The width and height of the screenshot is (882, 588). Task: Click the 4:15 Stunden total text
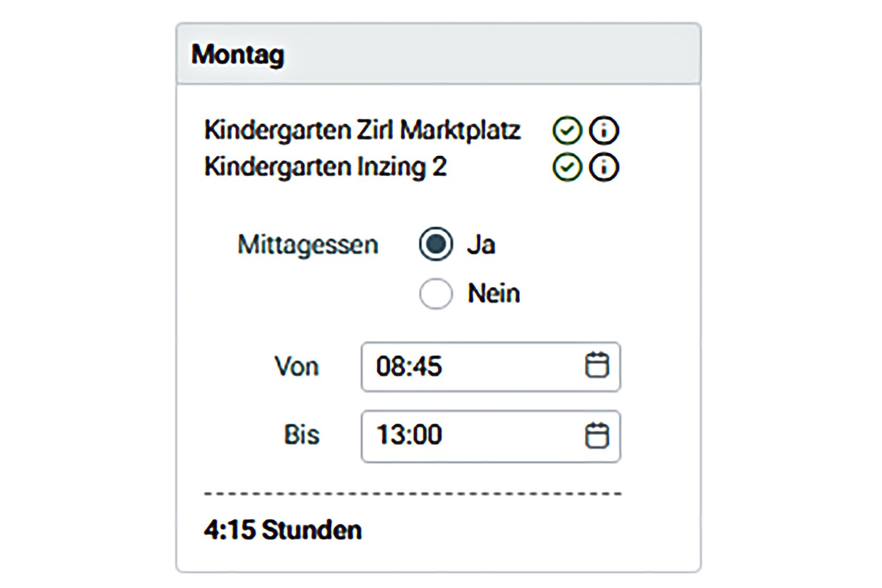pyautogui.click(x=283, y=530)
